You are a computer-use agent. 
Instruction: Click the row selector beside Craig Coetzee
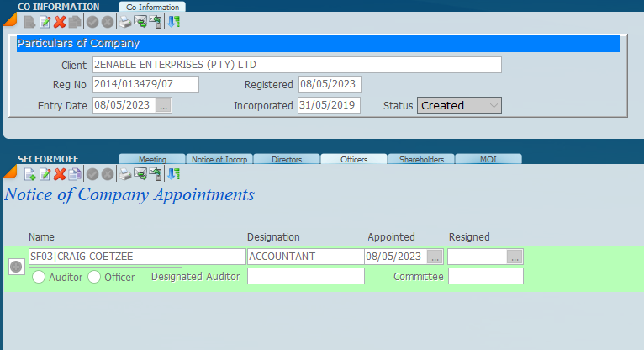[15, 267]
